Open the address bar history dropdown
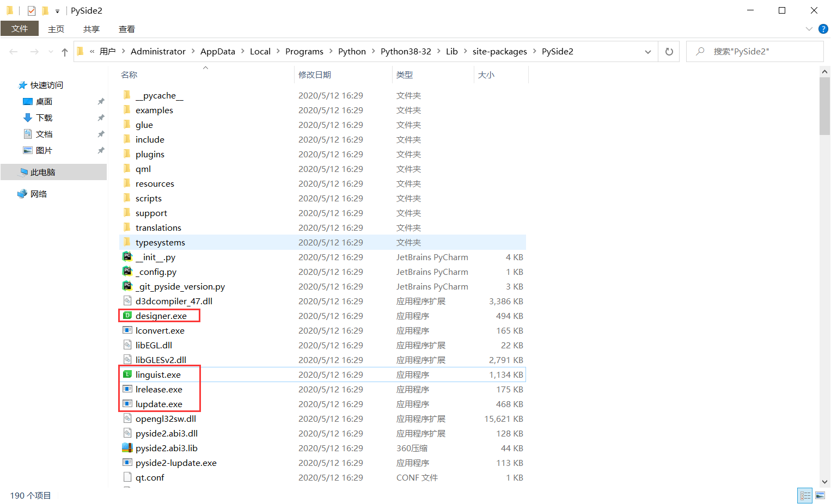831x504 pixels. pyautogui.click(x=648, y=51)
